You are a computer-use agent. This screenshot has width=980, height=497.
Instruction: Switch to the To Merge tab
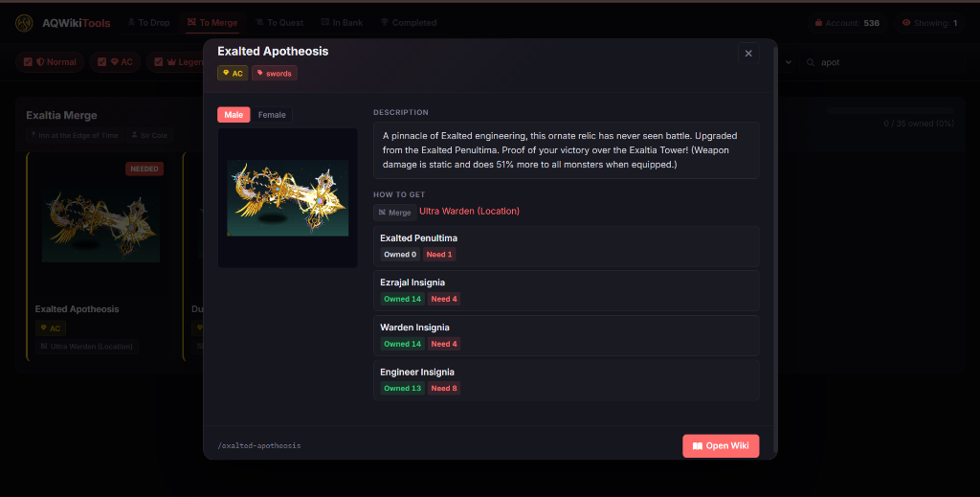pos(212,23)
